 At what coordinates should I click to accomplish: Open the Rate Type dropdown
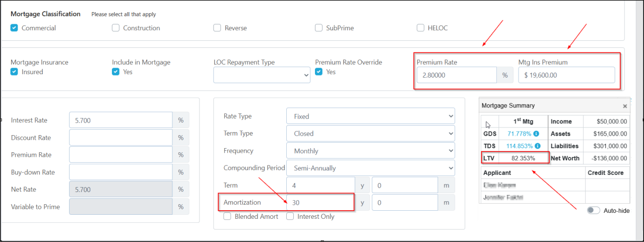370,116
